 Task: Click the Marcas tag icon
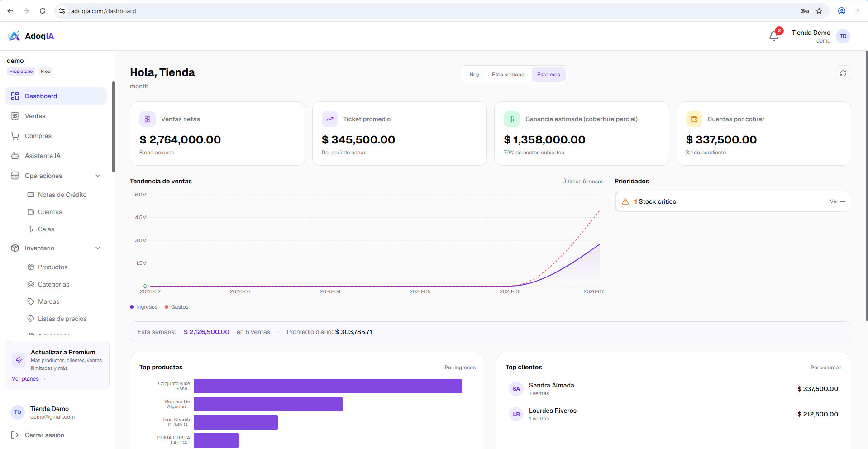click(x=31, y=301)
